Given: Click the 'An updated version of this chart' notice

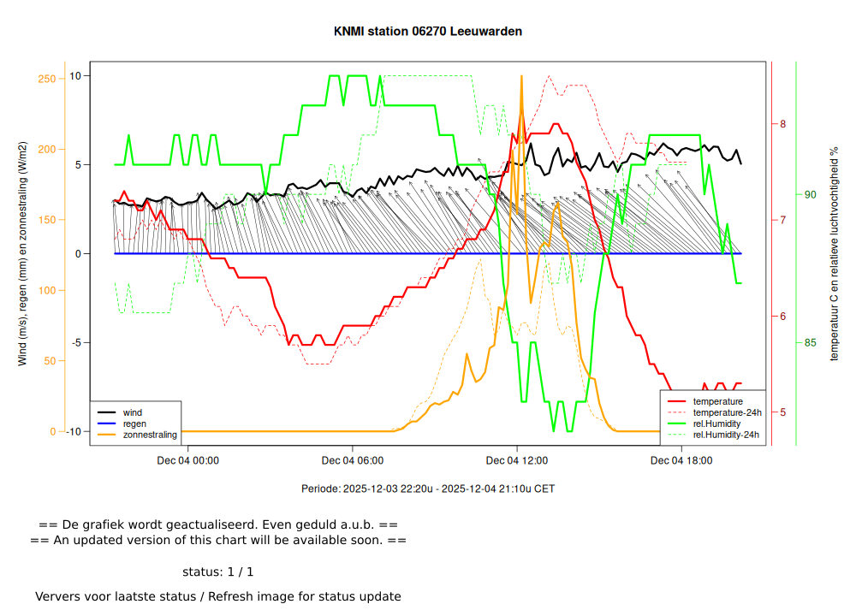Looking at the screenshot, I should click(218, 540).
